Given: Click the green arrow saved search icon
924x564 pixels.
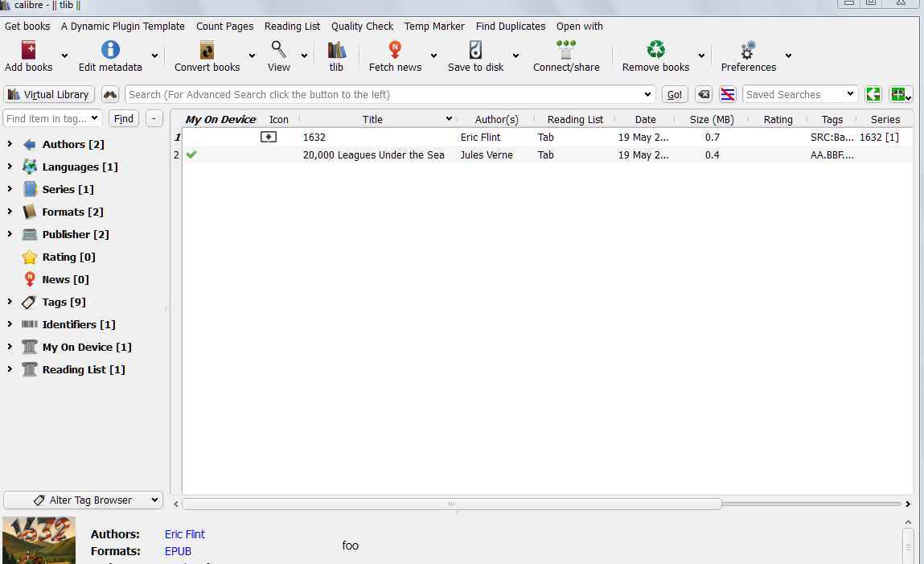Looking at the screenshot, I should pyautogui.click(x=873, y=94).
